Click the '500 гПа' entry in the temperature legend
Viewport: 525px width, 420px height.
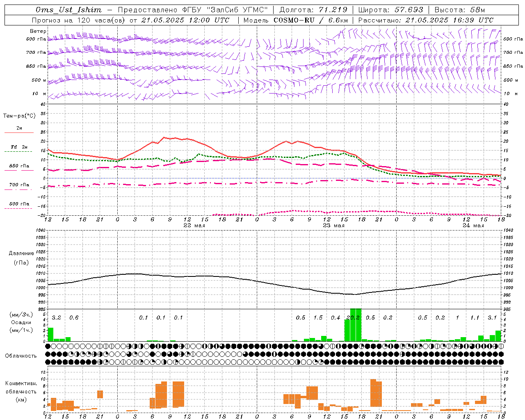[19, 203]
